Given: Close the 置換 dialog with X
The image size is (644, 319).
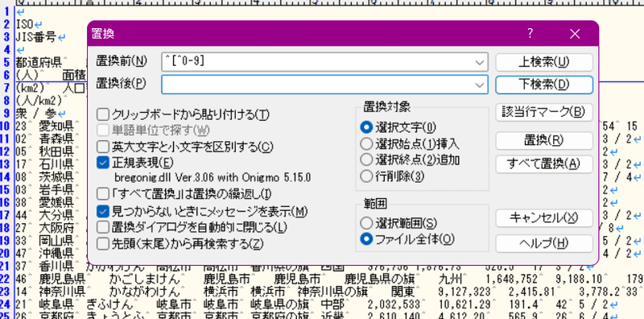Looking at the screenshot, I should (x=575, y=34).
